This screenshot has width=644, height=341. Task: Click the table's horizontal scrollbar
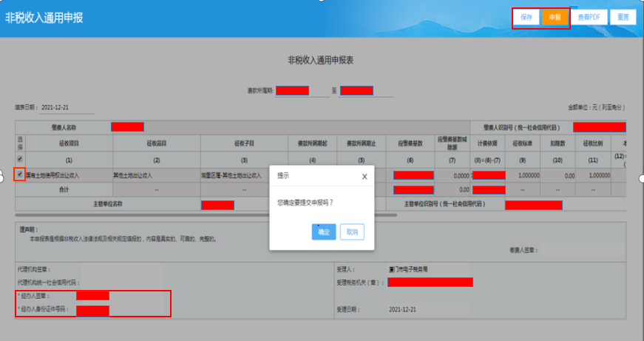pyautogui.click(x=206, y=215)
